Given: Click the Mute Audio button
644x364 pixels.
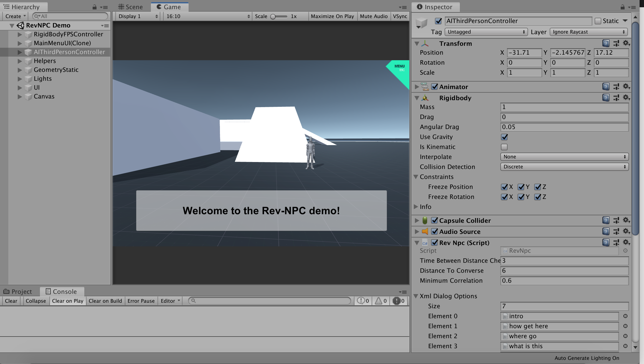Looking at the screenshot, I should pyautogui.click(x=373, y=16).
